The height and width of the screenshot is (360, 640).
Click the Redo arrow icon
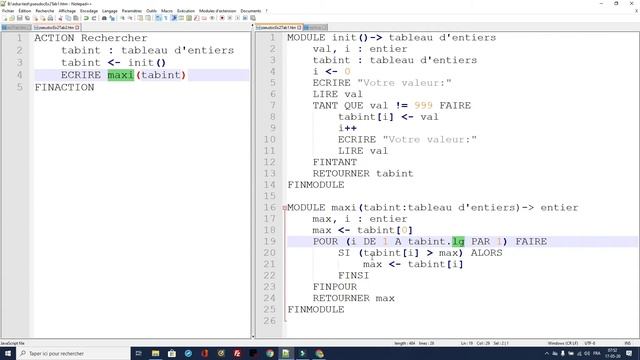pyautogui.click(x=93, y=18)
